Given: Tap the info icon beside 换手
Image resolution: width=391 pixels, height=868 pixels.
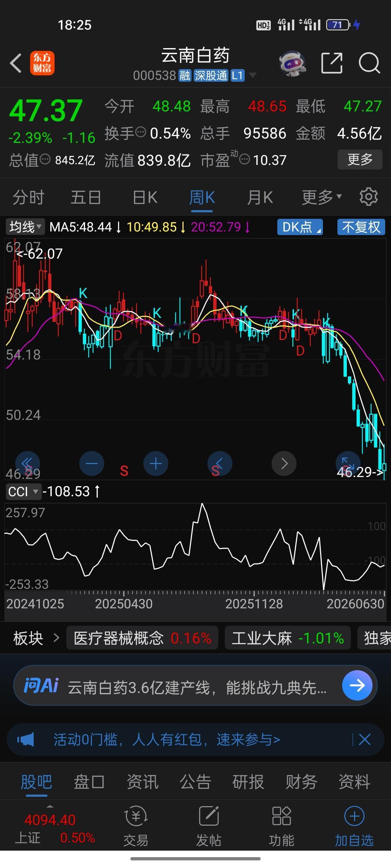Looking at the screenshot, I should click(x=141, y=132).
